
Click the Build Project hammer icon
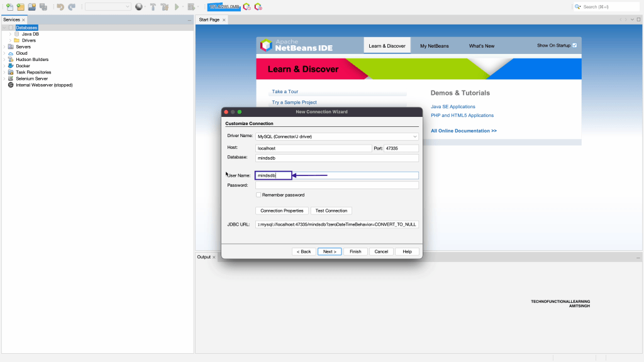(x=153, y=7)
